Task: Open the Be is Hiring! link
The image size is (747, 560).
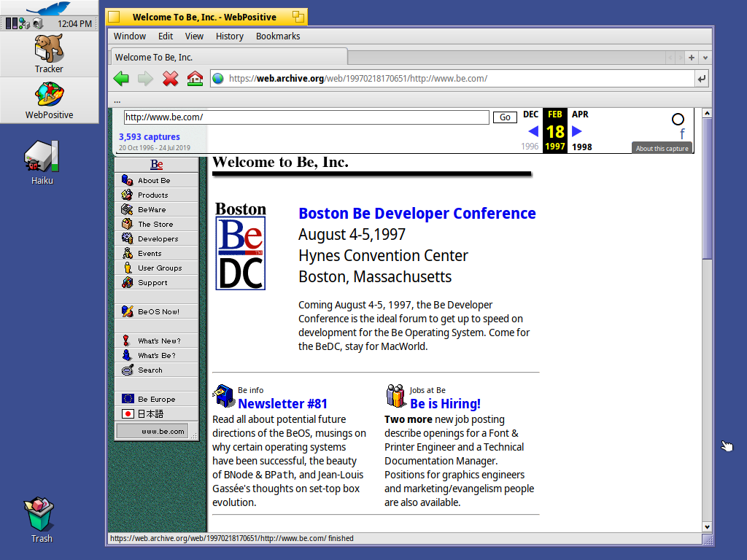Action: coord(445,404)
